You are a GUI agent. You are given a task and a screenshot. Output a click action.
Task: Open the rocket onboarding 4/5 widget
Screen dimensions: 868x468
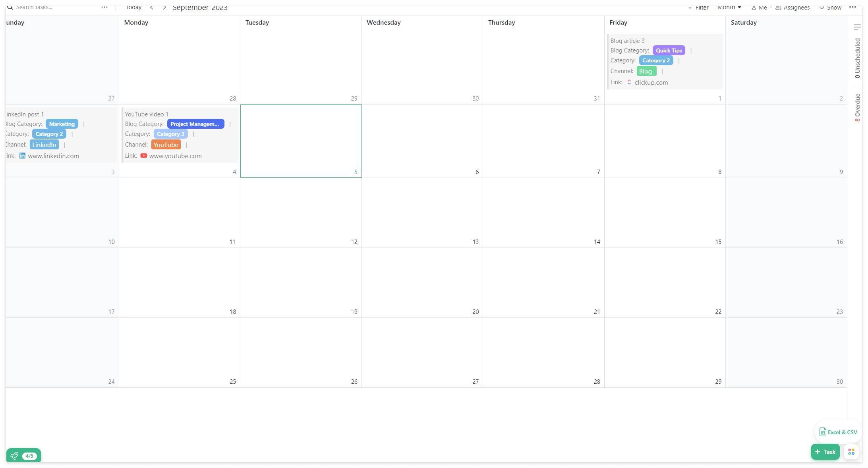tap(23, 456)
